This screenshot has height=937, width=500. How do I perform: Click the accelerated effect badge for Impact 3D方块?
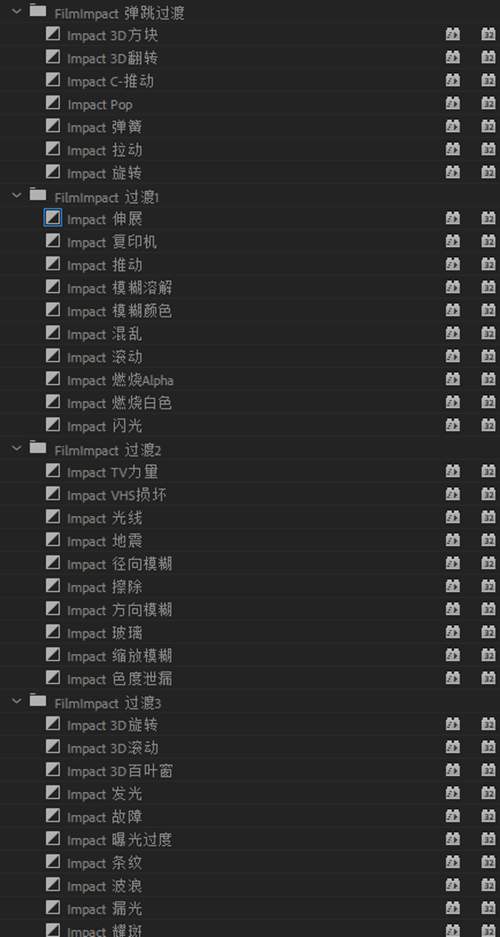pyautogui.click(x=453, y=35)
